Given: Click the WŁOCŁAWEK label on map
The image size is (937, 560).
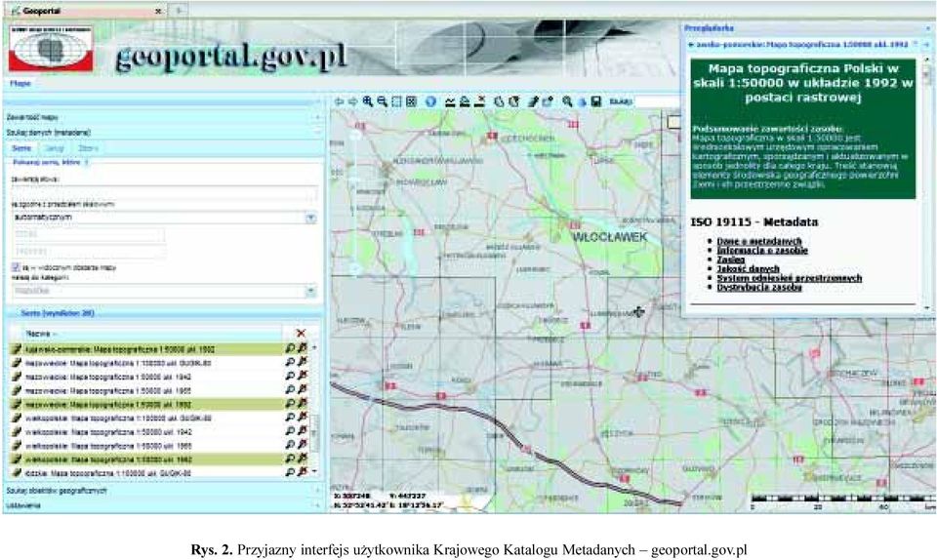Looking at the screenshot, I should click(x=609, y=237).
